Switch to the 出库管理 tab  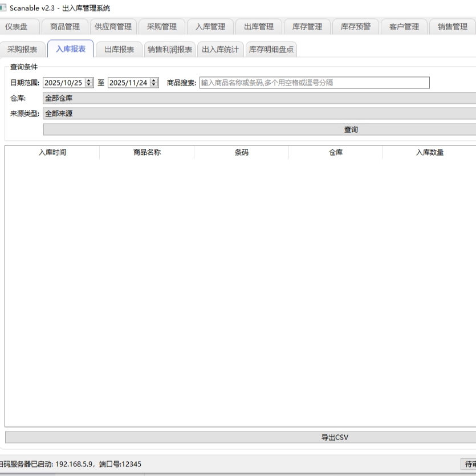tap(259, 26)
